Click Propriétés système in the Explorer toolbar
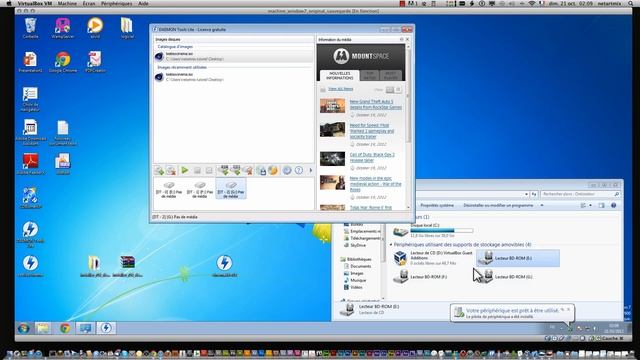 tap(437, 205)
